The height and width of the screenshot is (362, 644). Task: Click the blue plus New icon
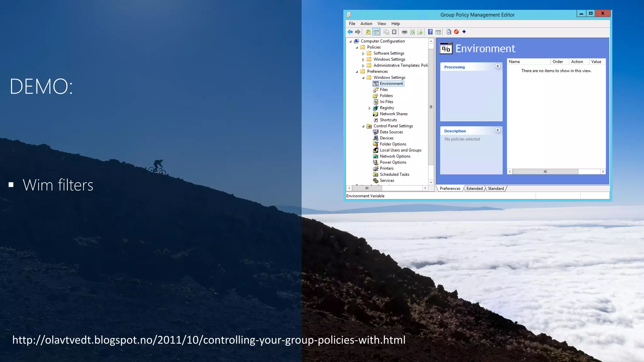464,32
